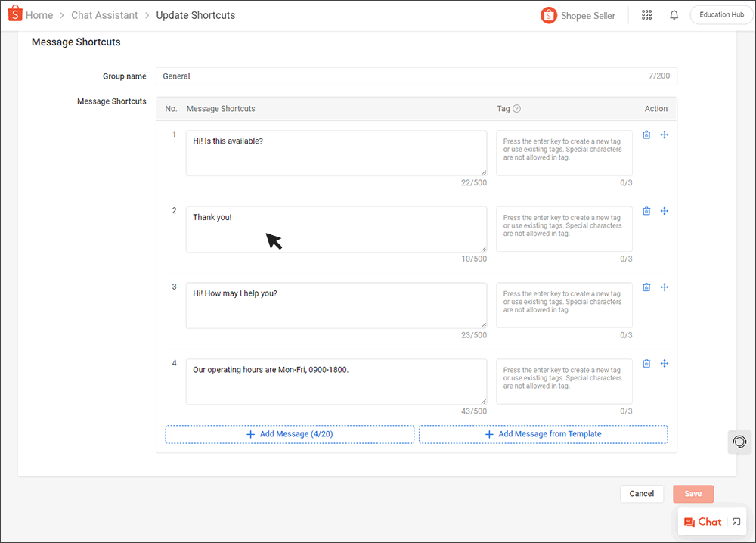Click the Group name field showing "General"
The height and width of the screenshot is (543, 756).
coord(416,76)
